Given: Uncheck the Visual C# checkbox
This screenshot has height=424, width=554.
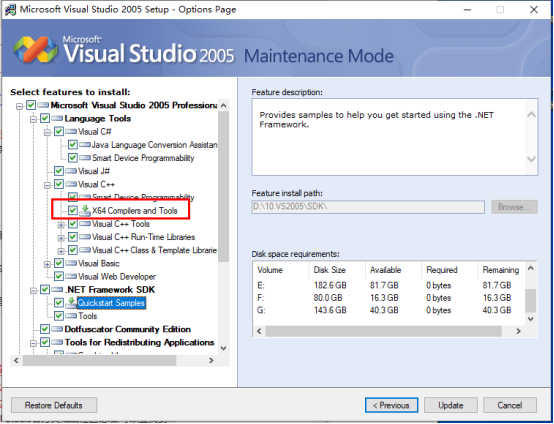Looking at the screenshot, I should click(x=59, y=132).
